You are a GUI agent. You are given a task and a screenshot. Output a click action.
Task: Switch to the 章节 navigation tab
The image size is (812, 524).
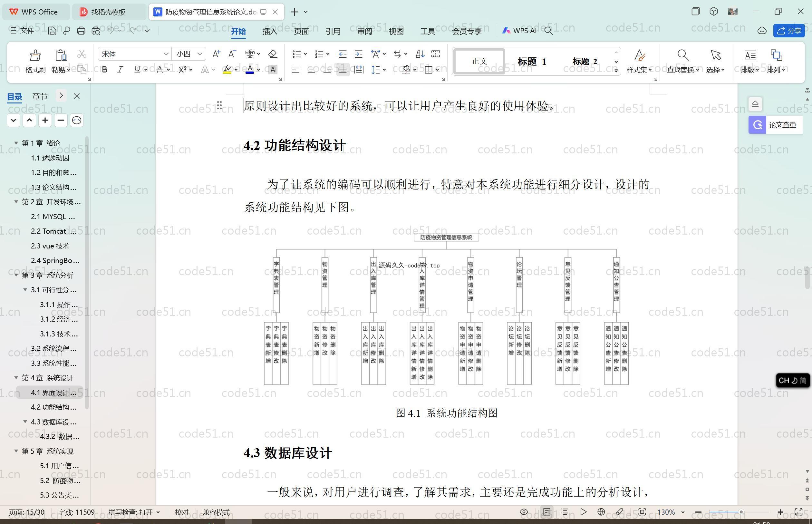pyautogui.click(x=40, y=96)
